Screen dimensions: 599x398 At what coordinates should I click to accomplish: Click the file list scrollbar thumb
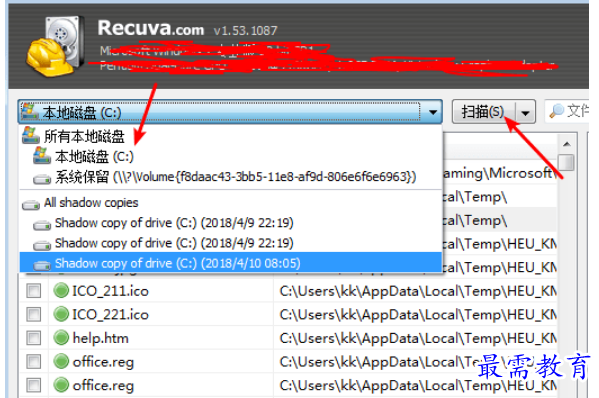[x=567, y=162]
